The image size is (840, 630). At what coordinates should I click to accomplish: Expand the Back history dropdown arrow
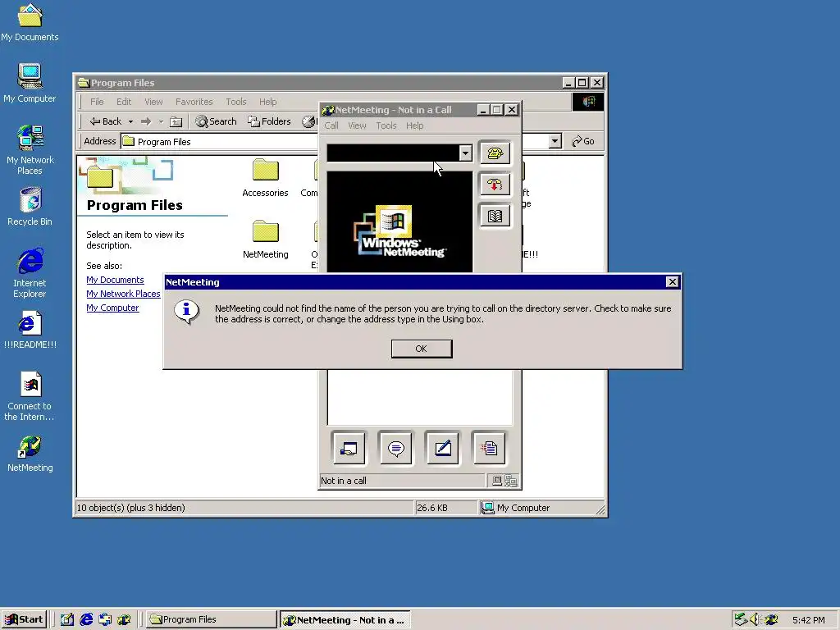[x=130, y=121]
